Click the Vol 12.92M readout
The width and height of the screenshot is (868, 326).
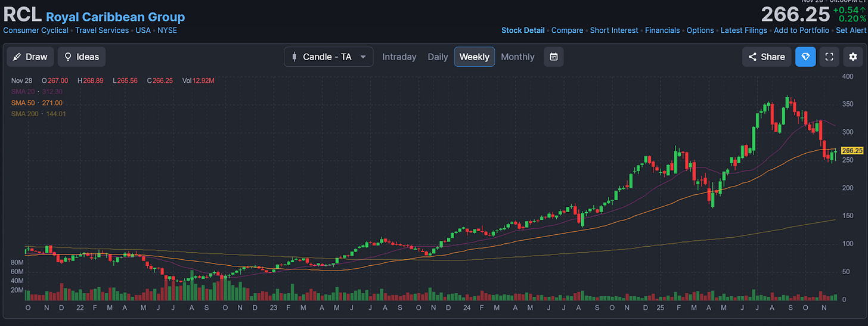click(x=199, y=80)
